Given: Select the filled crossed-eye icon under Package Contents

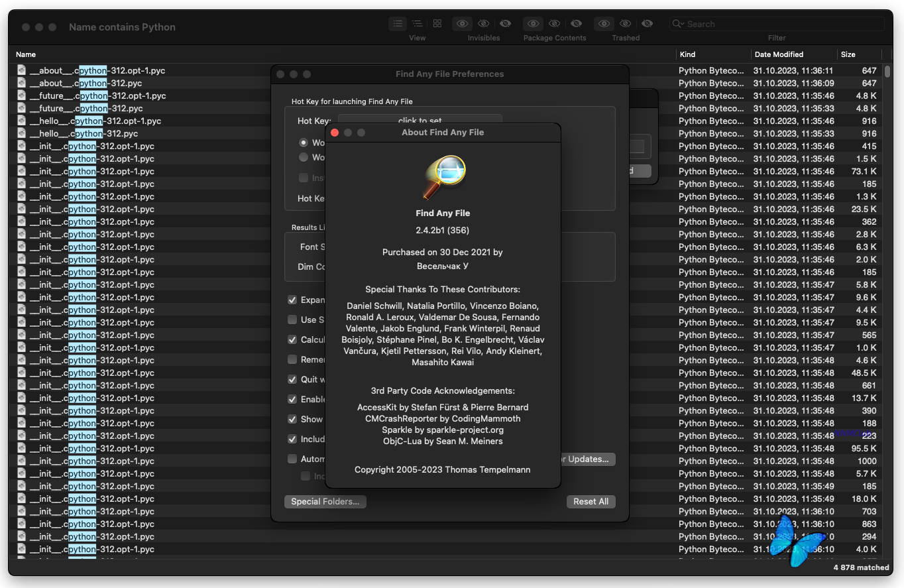Looking at the screenshot, I should point(576,23).
